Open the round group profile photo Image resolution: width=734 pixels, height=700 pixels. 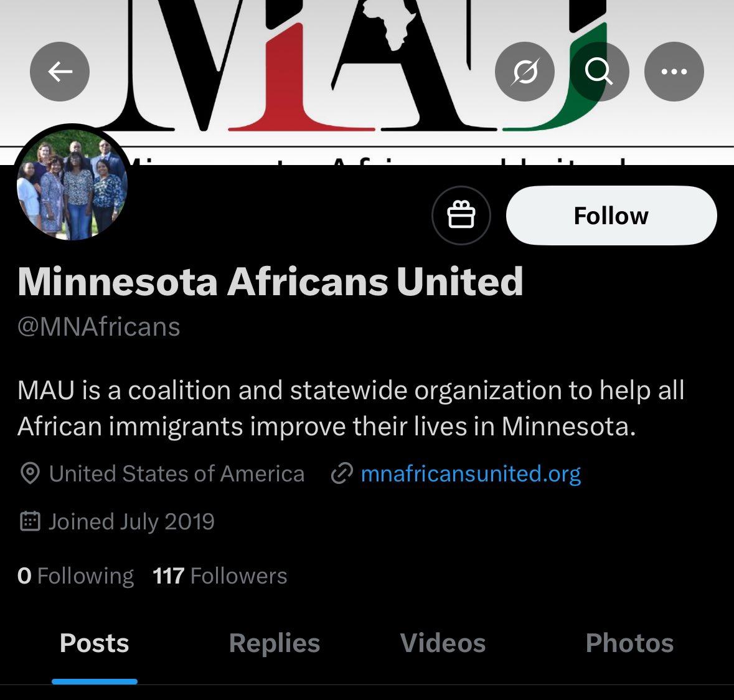tap(72, 184)
